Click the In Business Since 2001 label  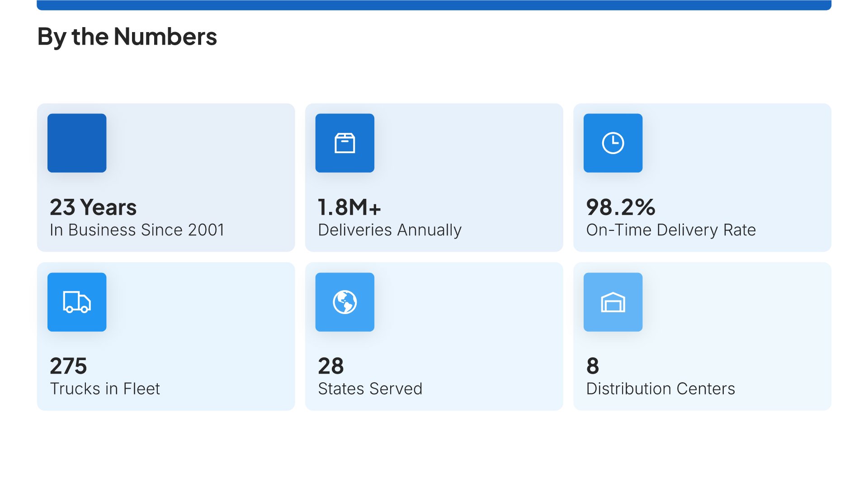(137, 230)
